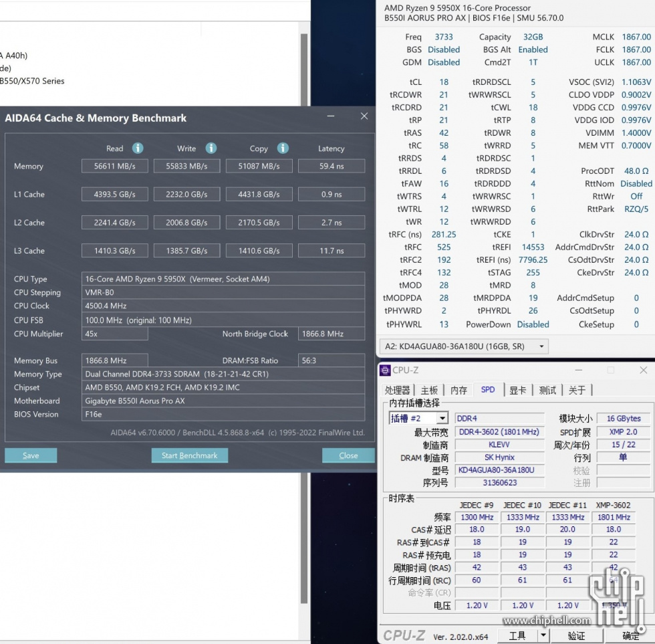This screenshot has width=655, height=644.
Task: Click the GDM Disabled value
Action: click(444, 62)
